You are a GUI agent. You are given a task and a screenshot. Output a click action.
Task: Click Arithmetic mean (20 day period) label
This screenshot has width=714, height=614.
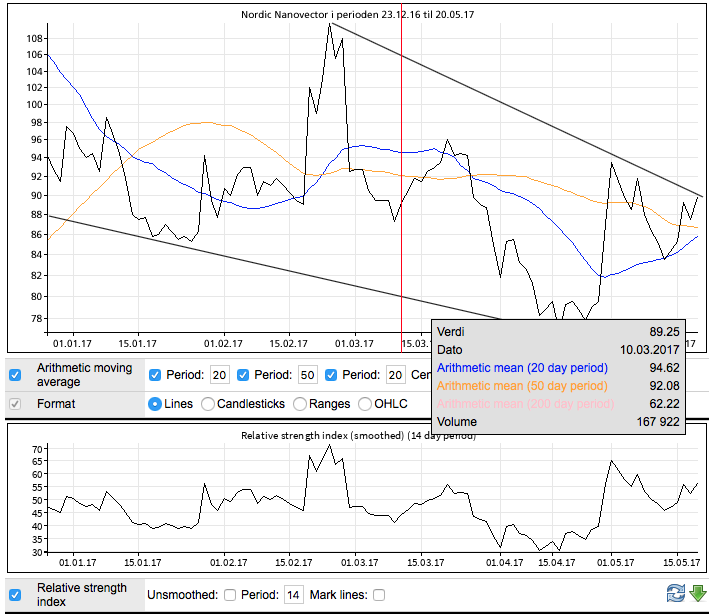(x=522, y=368)
